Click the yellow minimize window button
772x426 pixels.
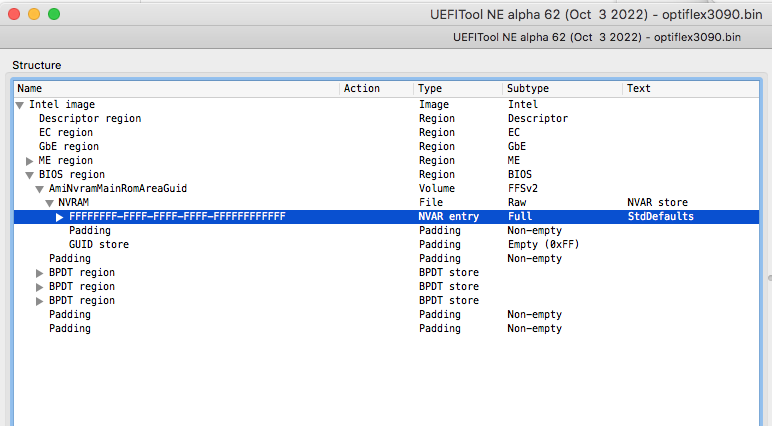click(x=33, y=15)
